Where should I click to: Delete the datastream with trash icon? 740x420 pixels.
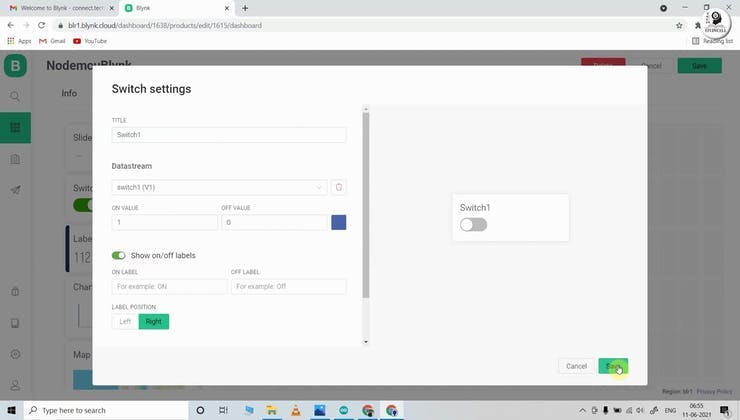coord(338,187)
